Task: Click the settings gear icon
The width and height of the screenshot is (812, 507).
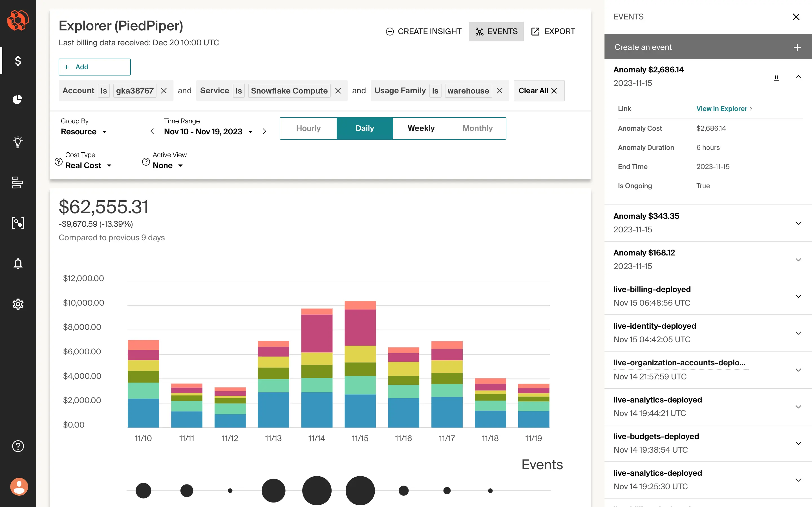Action: [17, 304]
